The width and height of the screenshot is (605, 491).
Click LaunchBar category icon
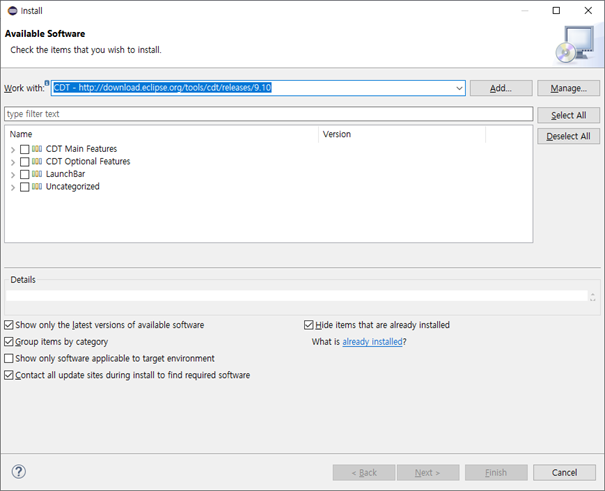(x=37, y=174)
